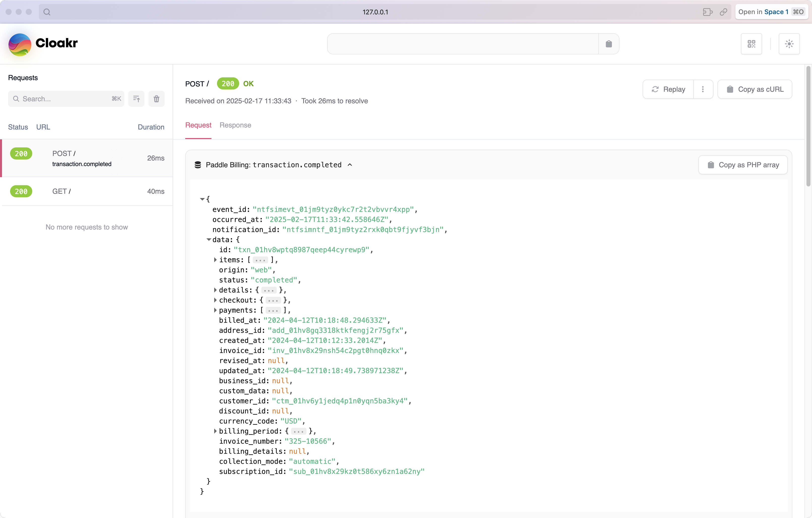Collapse the data object
812x518 pixels.
pos(209,240)
